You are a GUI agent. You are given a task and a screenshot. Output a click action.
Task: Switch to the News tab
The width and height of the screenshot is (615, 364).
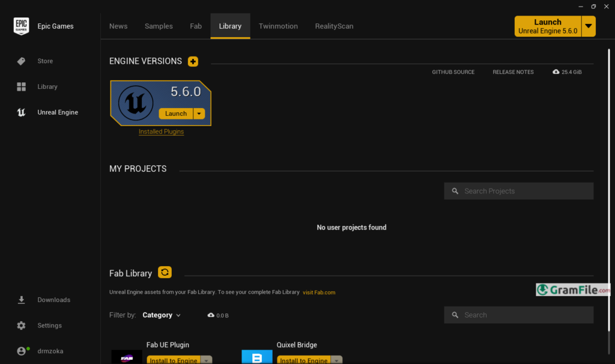(118, 26)
